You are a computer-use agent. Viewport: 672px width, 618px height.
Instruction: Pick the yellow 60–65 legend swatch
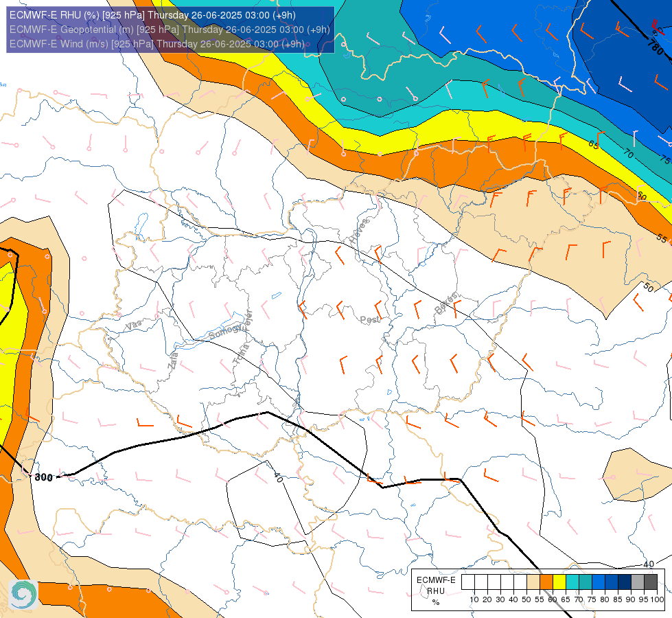click(559, 582)
